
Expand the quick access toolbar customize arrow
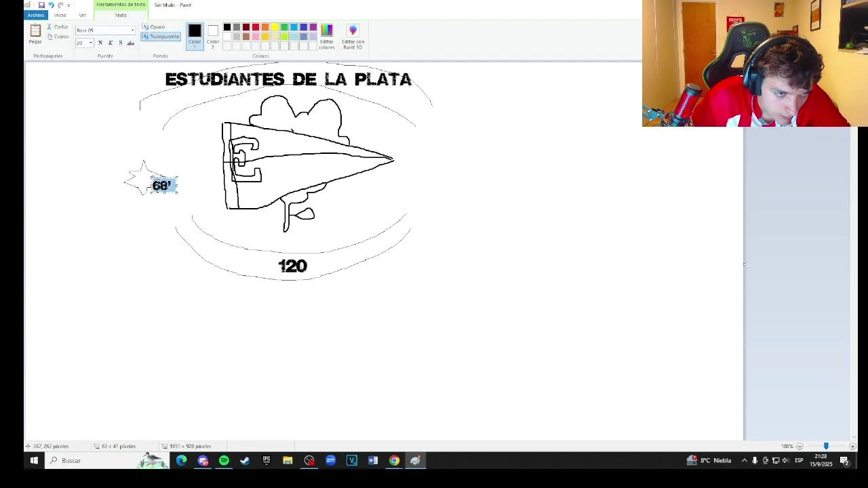coord(68,5)
